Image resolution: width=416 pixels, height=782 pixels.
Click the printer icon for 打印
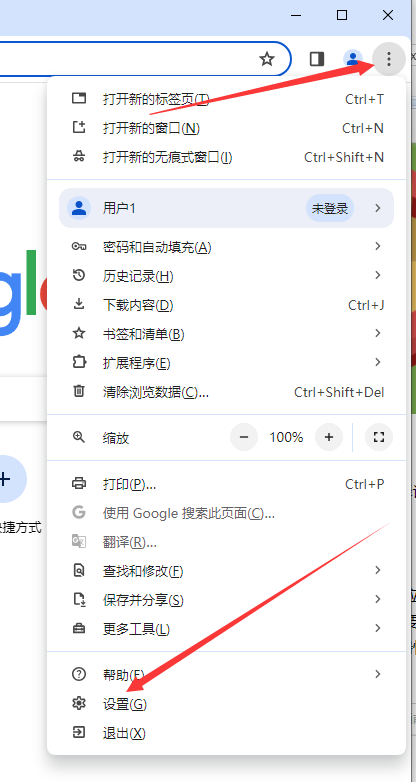coord(79,483)
